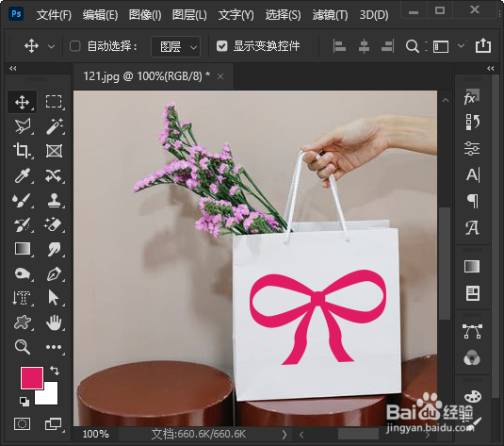Open the 文件(F) menu
The width and height of the screenshot is (504, 446).
pos(54,15)
